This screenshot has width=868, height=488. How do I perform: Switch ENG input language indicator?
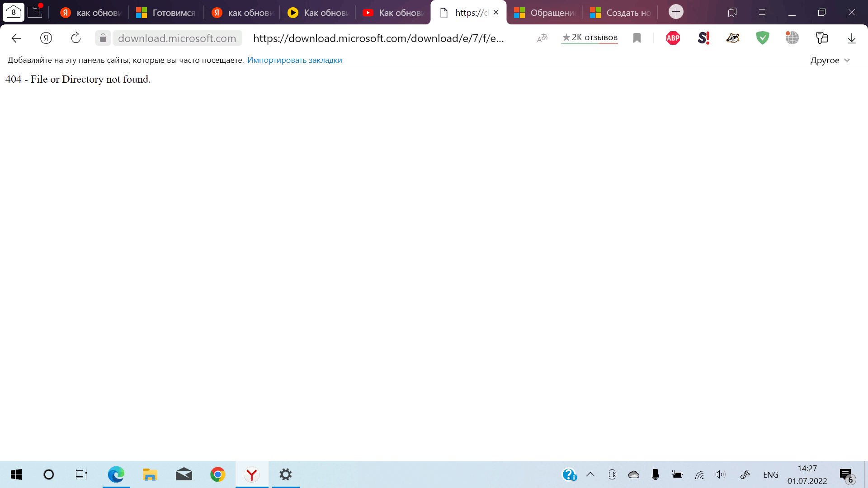click(x=771, y=474)
